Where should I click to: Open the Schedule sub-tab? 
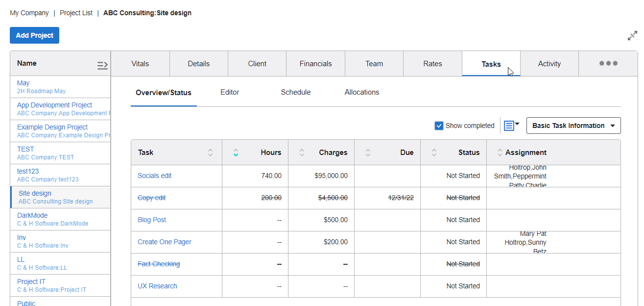(x=296, y=92)
